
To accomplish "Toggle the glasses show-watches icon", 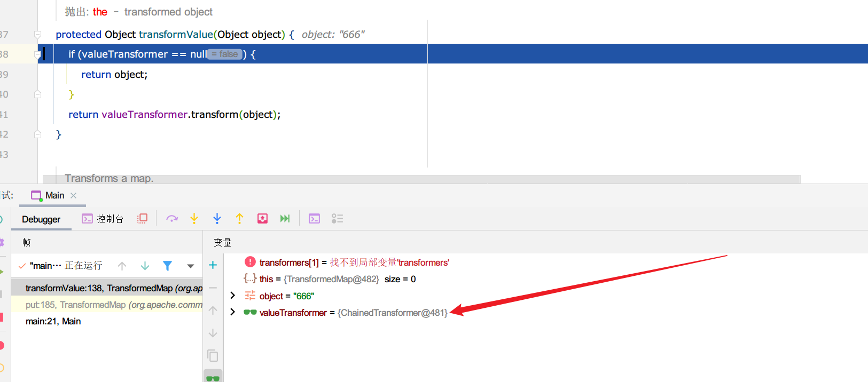I will (x=213, y=377).
